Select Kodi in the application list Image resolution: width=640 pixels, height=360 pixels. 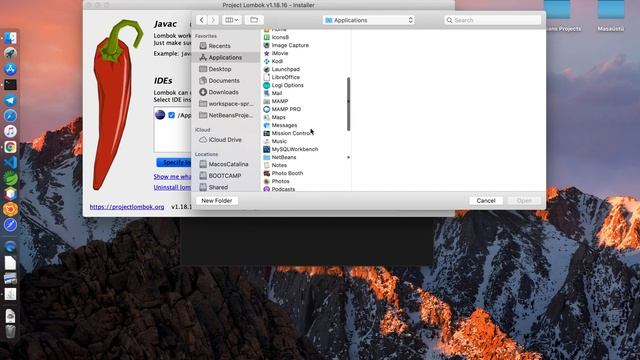[x=305, y=61]
